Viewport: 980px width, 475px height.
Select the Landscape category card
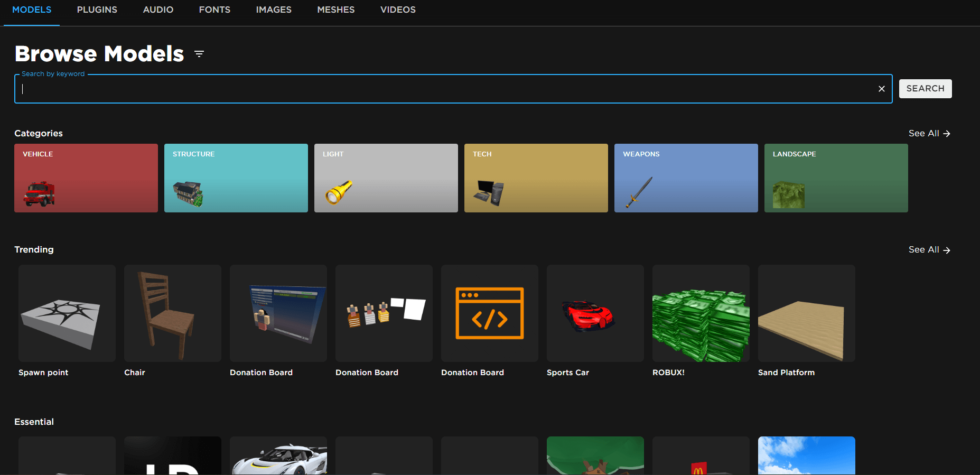[836, 178]
